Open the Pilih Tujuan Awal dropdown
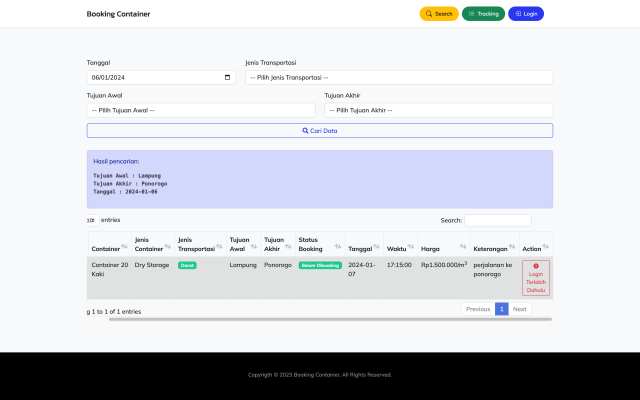This screenshot has width=640, height=400. (201, 110)
